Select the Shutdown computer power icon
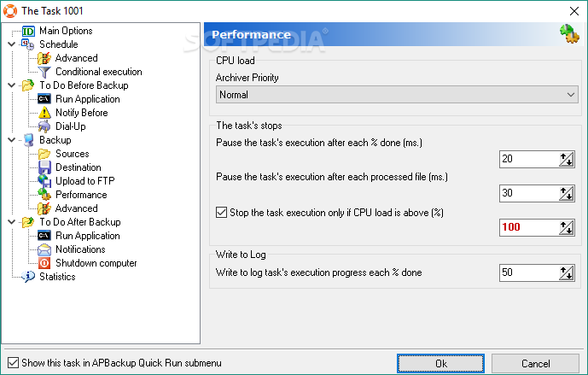 tap(44, 263)
